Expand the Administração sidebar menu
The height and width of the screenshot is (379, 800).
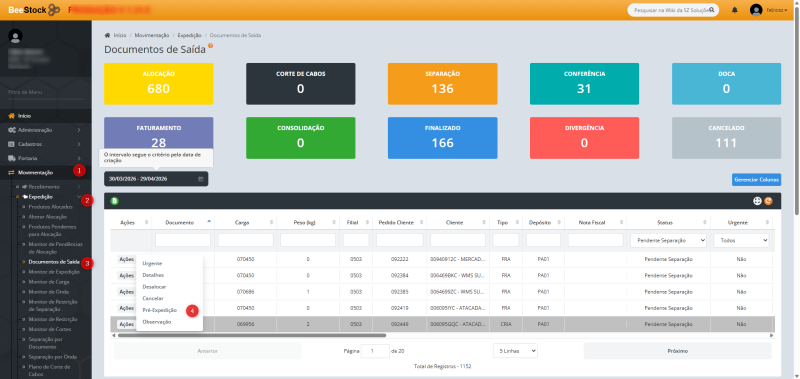click(45, 130)
